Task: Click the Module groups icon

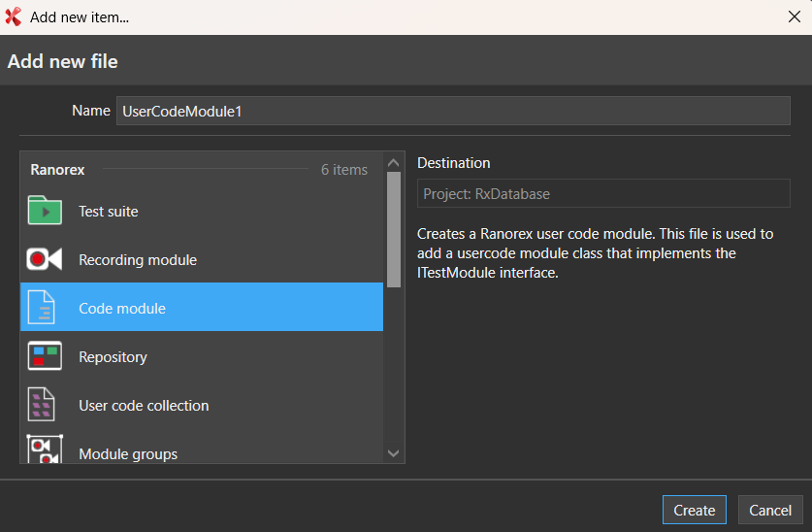Action: (45, 449)
